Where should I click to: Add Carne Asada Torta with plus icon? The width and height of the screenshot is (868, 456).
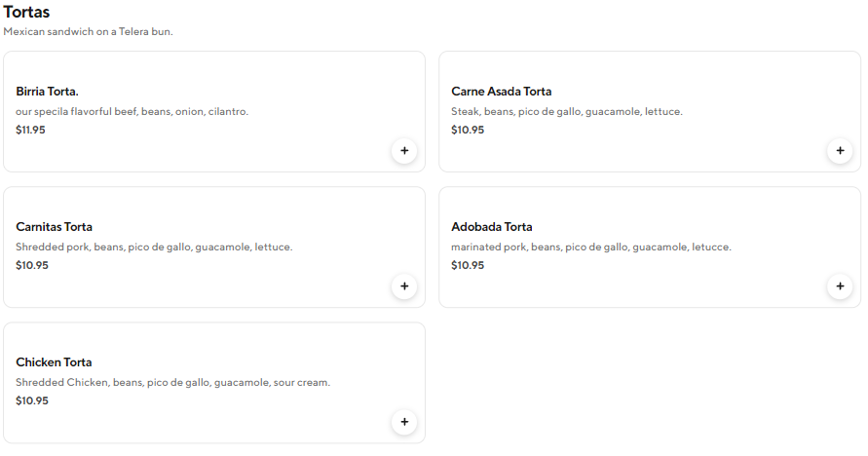tap(839, 151)
